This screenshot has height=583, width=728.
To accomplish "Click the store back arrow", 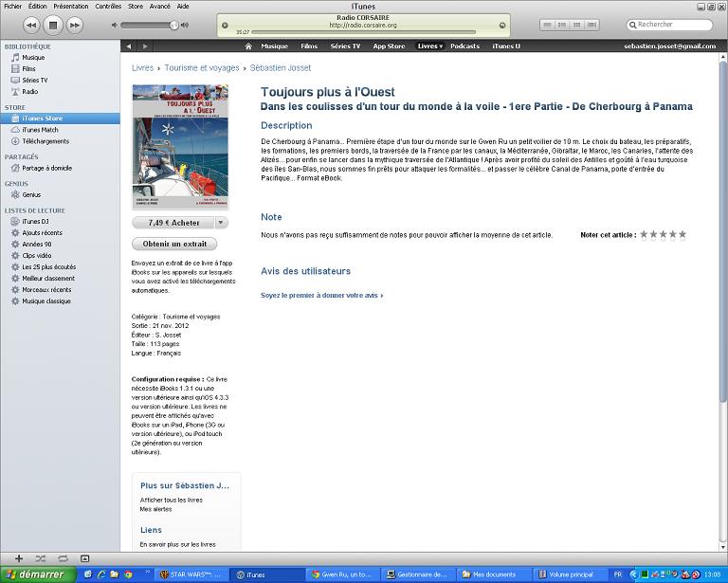I will [129, 46].
